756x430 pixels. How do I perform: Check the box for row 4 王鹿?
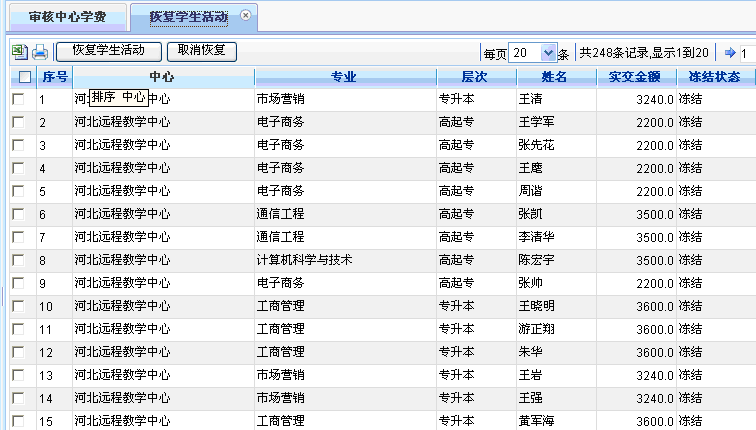18,168
